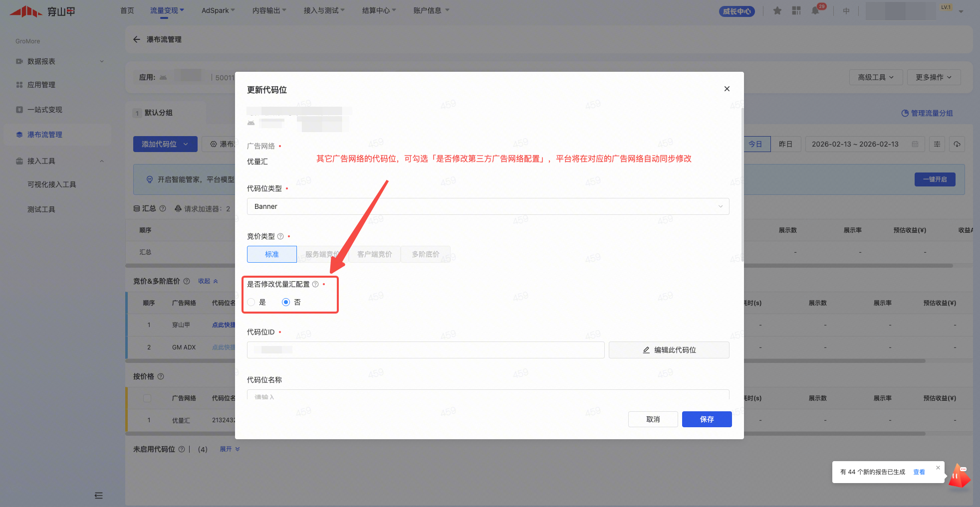Select the 否 radio option

[x=286, y=302]
